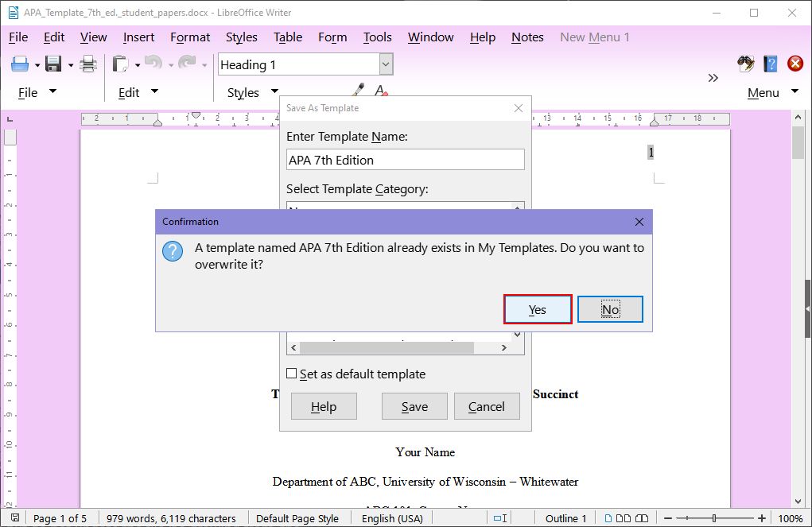
Task: Decline overwrite by clicking No
Action: (610, 309)
